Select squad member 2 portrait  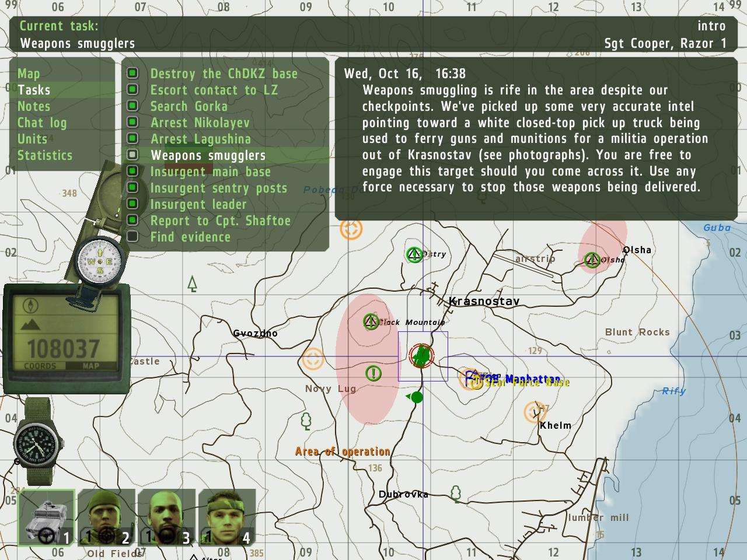point(107,518)
